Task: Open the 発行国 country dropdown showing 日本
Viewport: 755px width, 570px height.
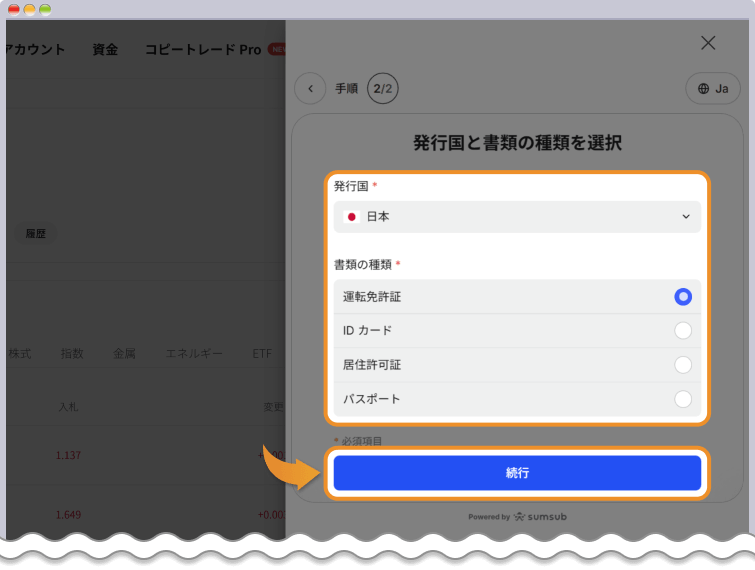Action: pos(517,217)
